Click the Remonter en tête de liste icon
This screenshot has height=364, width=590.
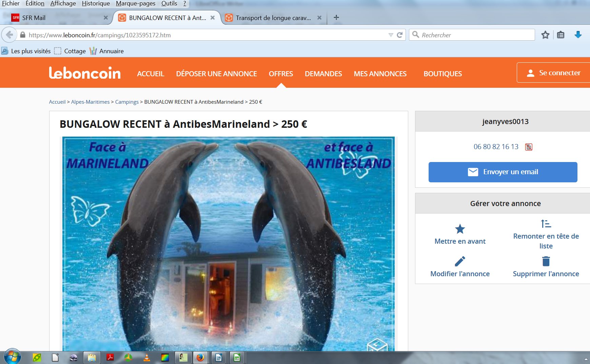click(546, 224)
